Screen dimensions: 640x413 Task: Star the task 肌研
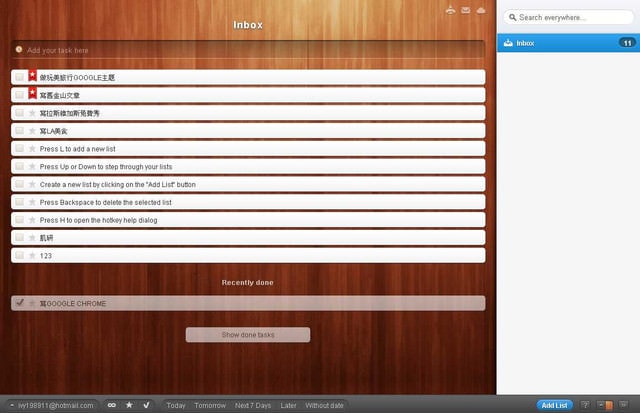(x=32, y=238)
